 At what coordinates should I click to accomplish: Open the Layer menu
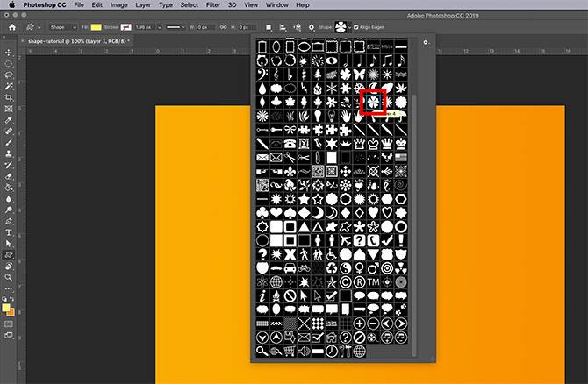coord(143,5)
